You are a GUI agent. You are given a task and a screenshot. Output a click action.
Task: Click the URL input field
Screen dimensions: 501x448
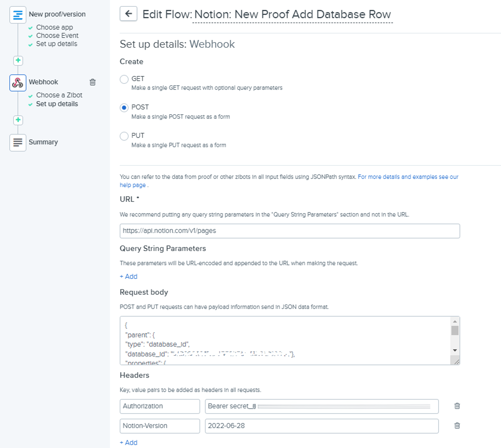(290, 231)
